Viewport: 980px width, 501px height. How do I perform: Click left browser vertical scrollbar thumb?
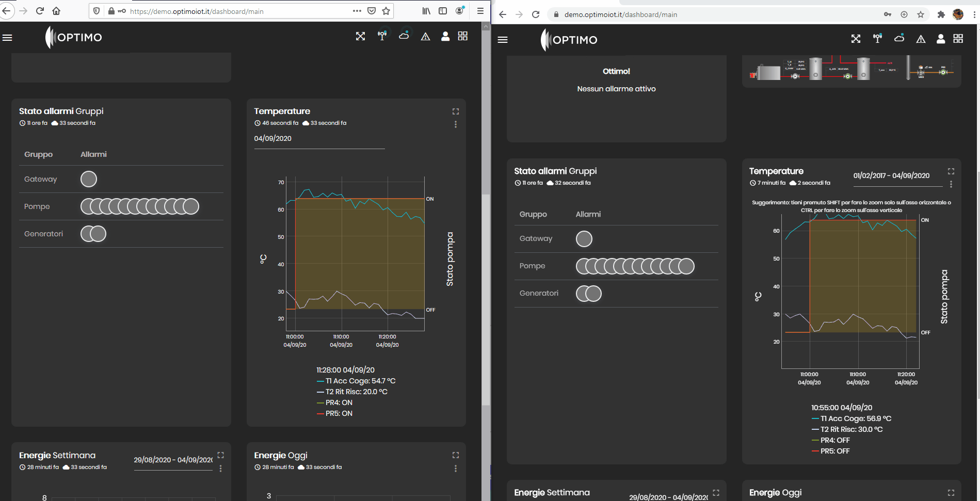pos(486,299)
